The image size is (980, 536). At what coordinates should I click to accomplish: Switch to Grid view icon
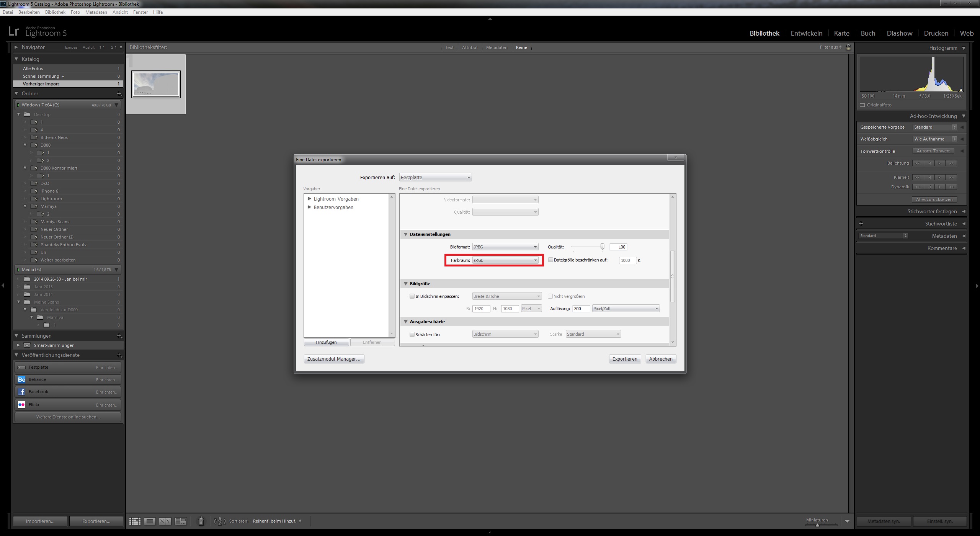(x=135, y=521)
